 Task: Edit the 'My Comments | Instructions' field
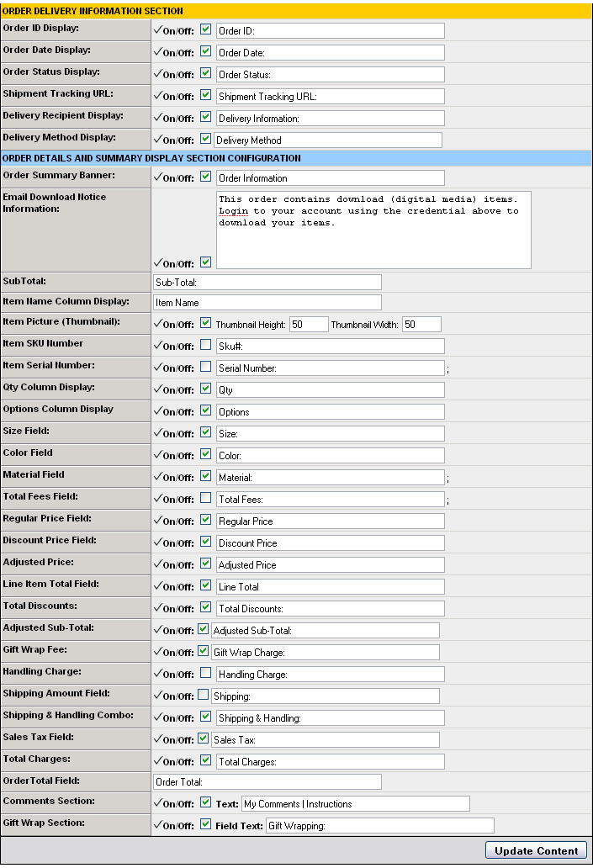click(356, 804)
